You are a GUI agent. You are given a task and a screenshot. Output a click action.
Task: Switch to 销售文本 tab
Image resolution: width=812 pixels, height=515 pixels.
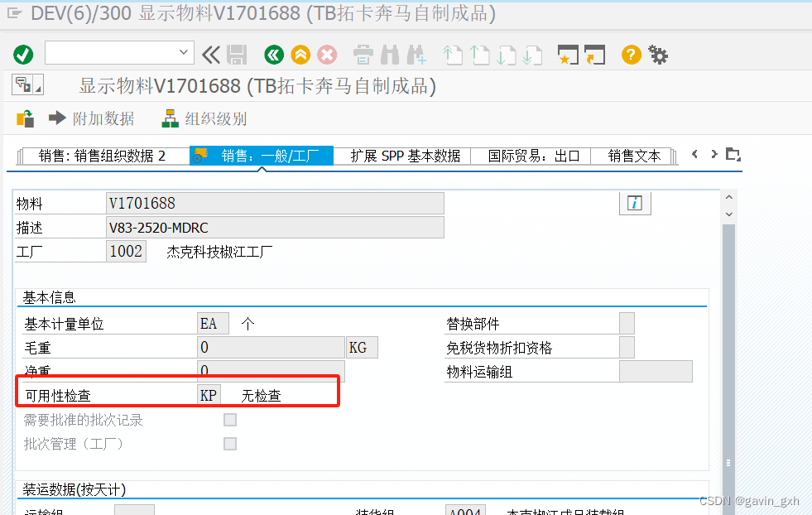coord(634,156)
